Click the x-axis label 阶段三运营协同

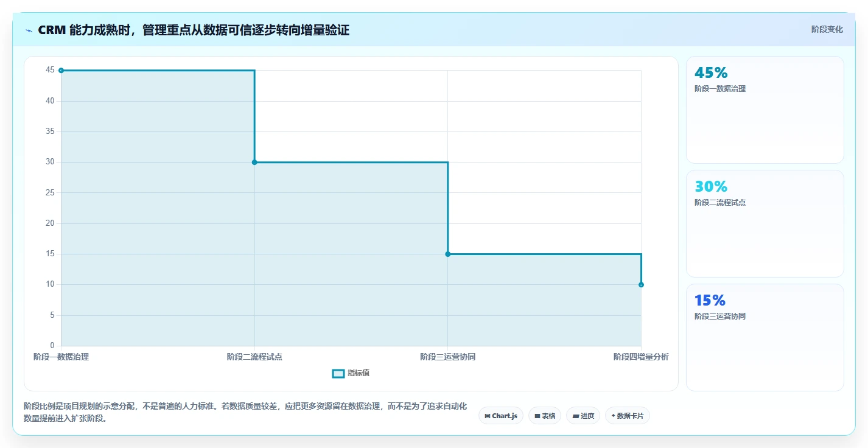(447, 357)
